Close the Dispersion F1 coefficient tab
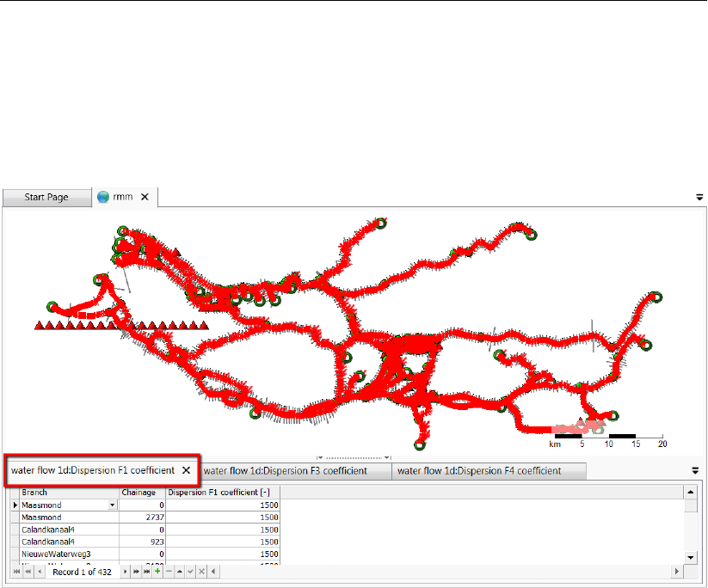 186,470
